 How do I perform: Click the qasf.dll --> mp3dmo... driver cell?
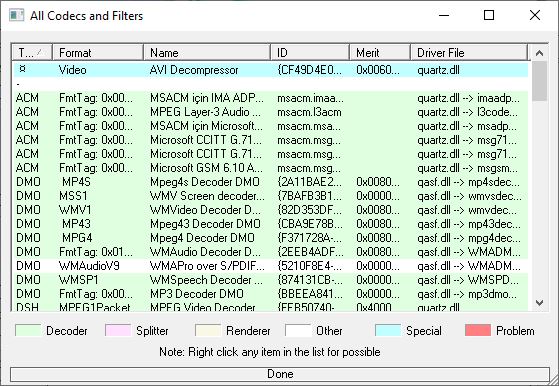pos(467,294)
